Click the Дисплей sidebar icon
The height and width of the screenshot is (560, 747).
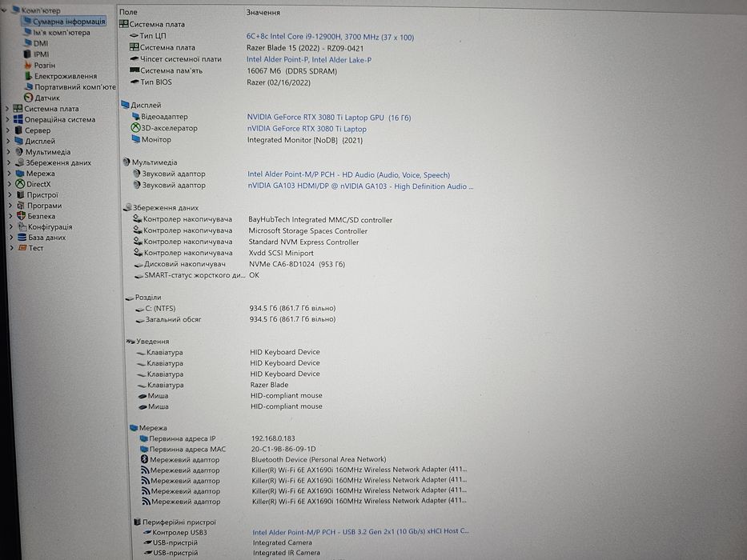pyautogui.click(x=19, y=141)
